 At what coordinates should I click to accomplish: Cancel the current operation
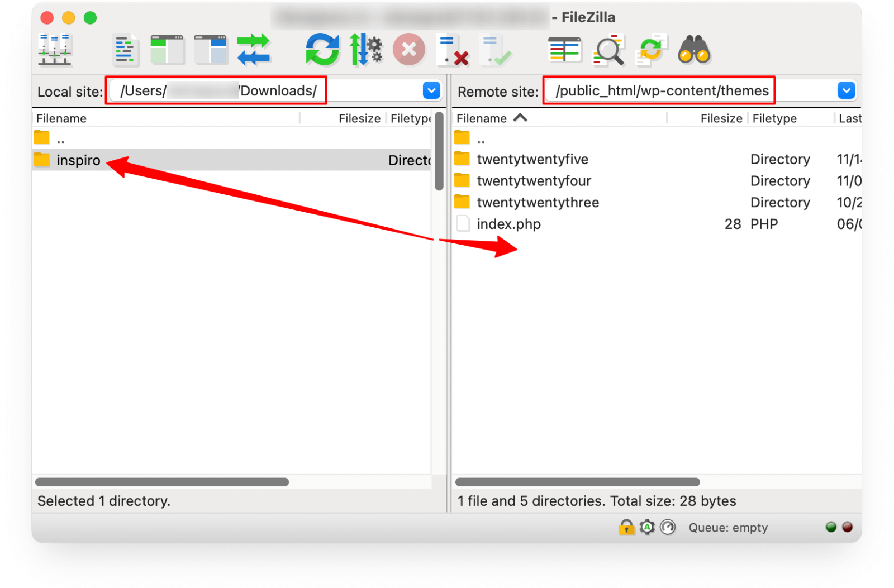[409, 50]
